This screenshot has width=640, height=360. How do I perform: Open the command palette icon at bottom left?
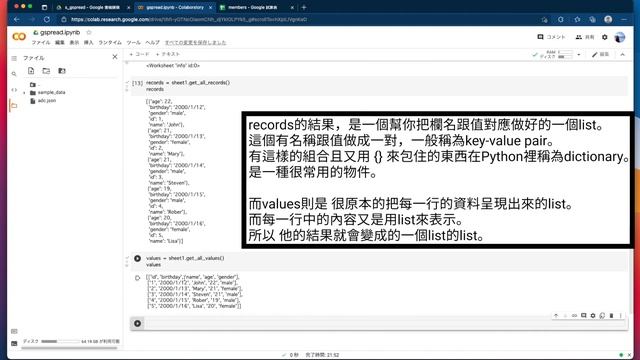pyautogui.click(x=14, y=331)
